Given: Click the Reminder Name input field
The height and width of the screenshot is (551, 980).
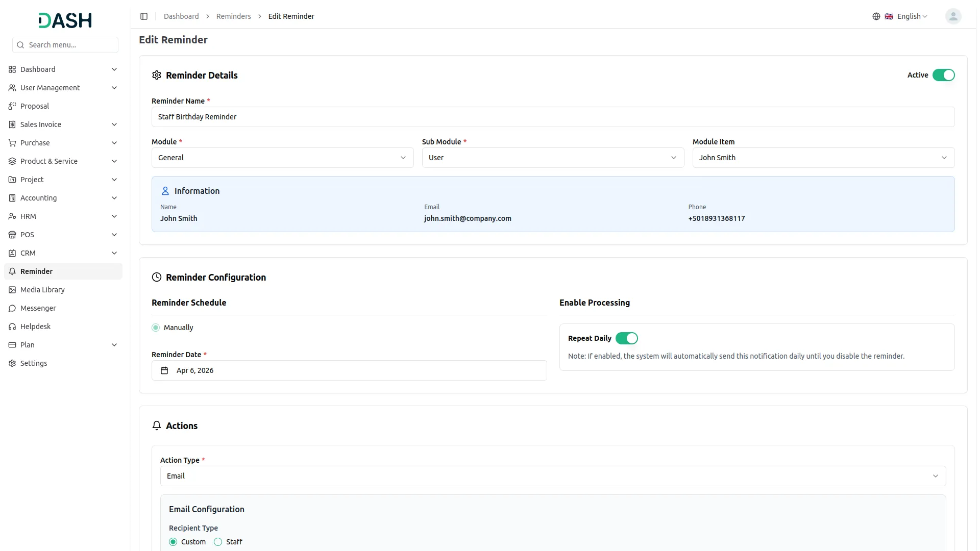Looking at the screenshot, I should point(553,117).
